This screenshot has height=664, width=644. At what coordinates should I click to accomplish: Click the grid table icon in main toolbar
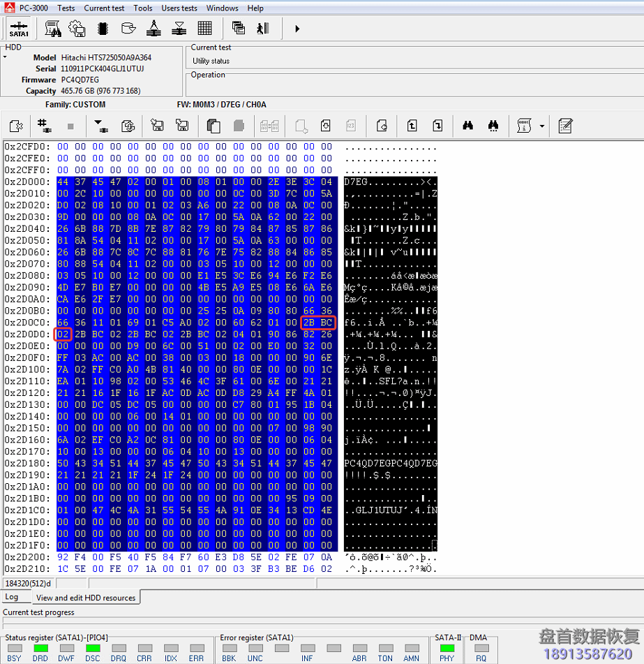coord(204,29)
